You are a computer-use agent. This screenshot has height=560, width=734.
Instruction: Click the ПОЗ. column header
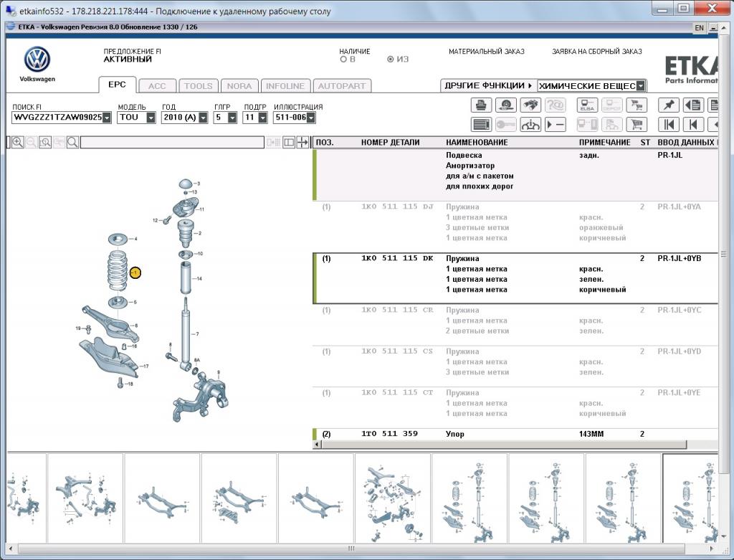click(325, 143)
